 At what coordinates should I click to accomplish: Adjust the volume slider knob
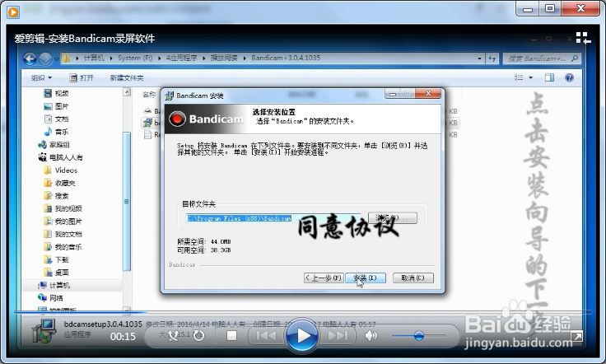[x=418, y=336]
